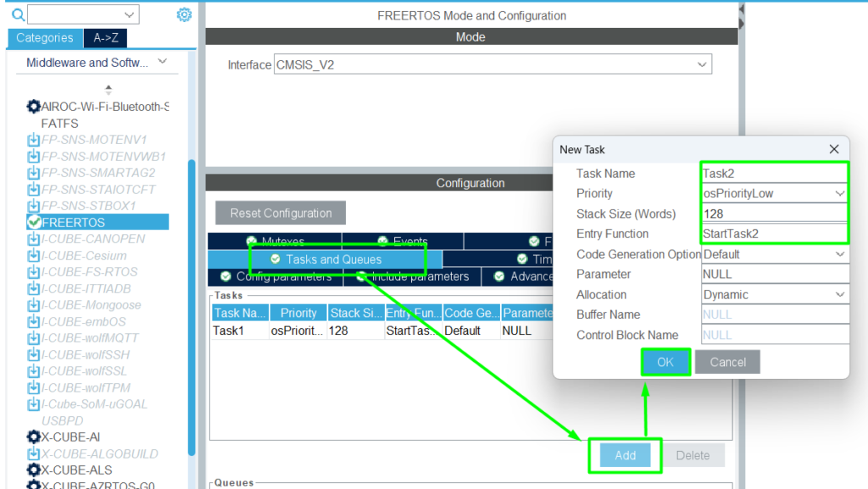868x489 pixels.
Task: Click the search magnifier icon
Action: [x=18, y=14]
